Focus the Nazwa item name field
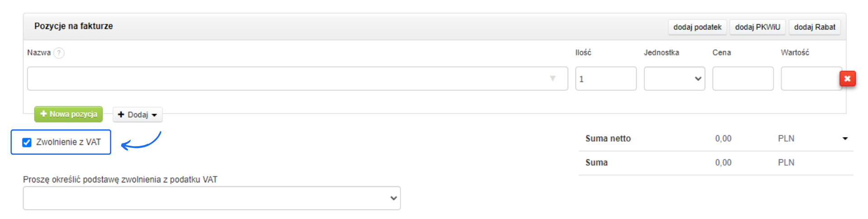 point(289,79)
